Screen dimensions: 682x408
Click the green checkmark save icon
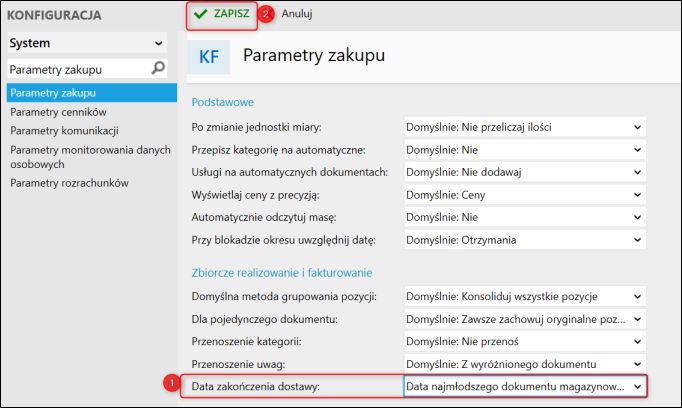tap(201, 14)
